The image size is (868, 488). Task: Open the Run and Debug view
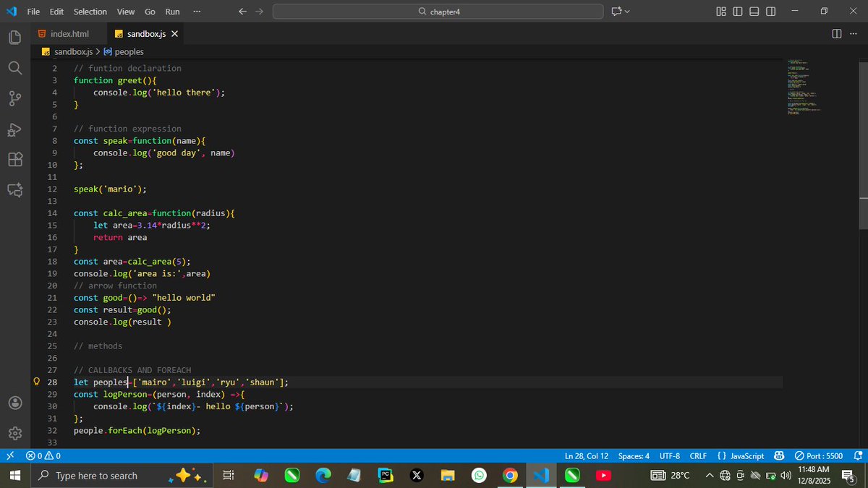14,130
